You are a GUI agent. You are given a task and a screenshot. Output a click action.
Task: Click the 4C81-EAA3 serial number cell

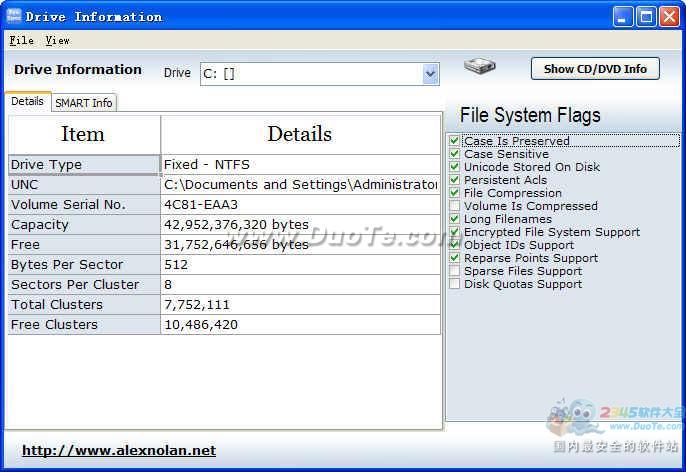point(300,205)
